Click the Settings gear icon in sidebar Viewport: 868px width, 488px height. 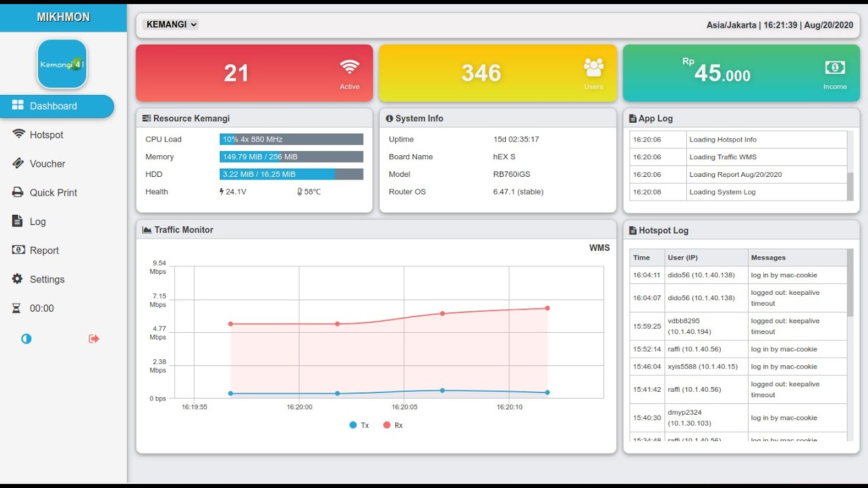[x=18, y=279]
